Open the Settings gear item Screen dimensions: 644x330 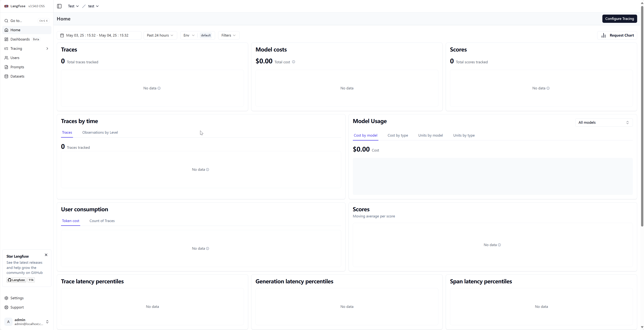coord(17,298)
